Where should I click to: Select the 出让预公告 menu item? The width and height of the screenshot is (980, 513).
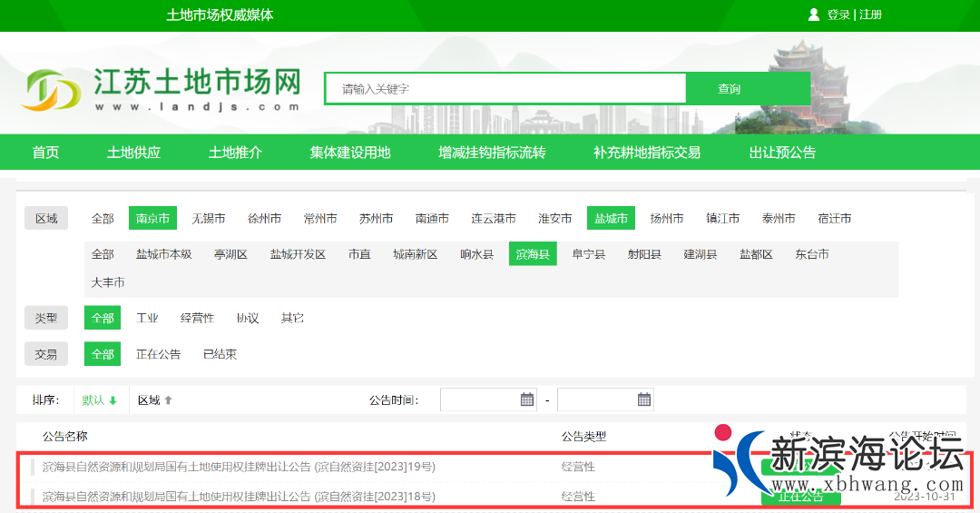(x=781, y=153)
